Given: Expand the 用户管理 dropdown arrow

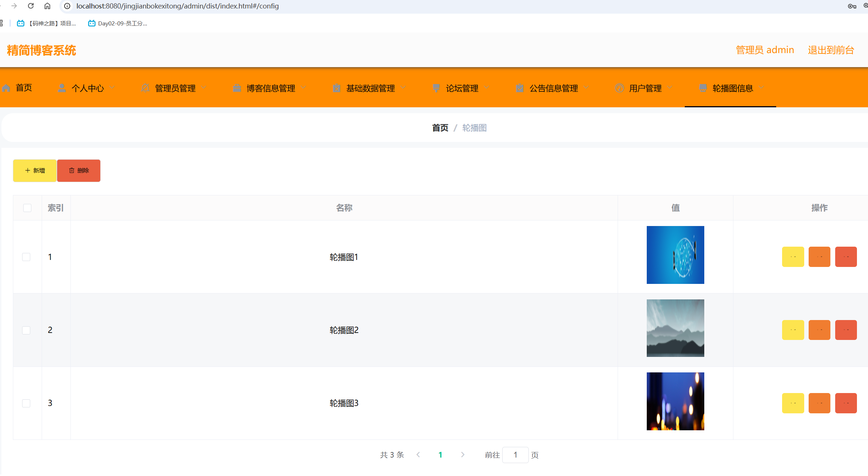Looking at the screenshot, I should tap(670, 88).
